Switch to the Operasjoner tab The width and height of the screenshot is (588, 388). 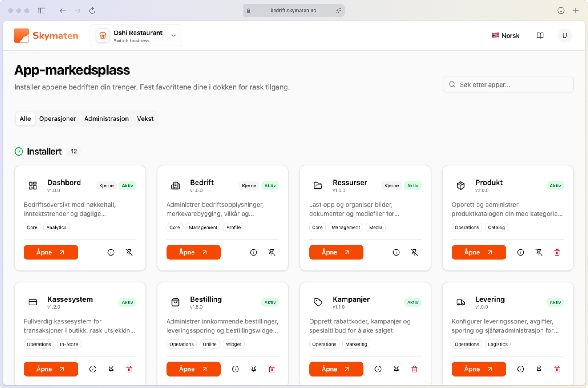[58, 119]
